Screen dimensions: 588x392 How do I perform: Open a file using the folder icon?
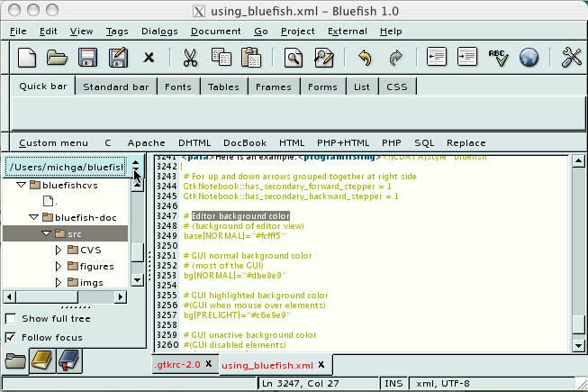click(x=57, y=58)
